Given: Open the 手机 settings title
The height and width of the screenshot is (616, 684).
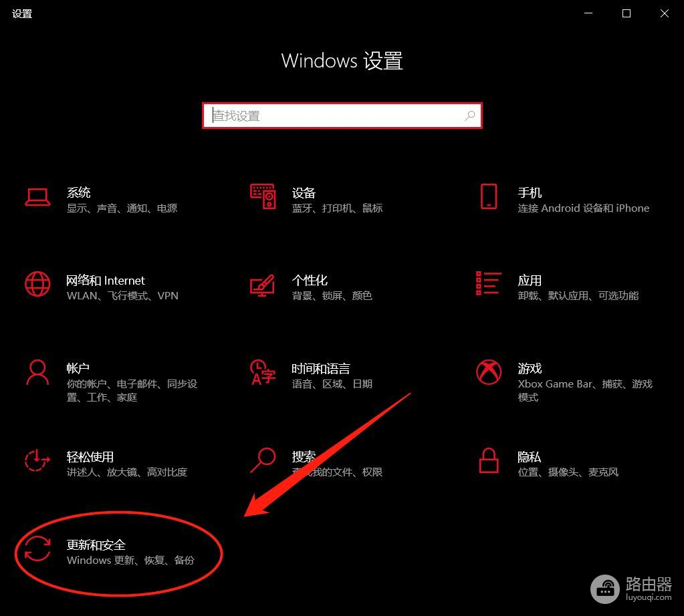Looking at the screenshot, I should pyautogui.click(x=530, y=192).
